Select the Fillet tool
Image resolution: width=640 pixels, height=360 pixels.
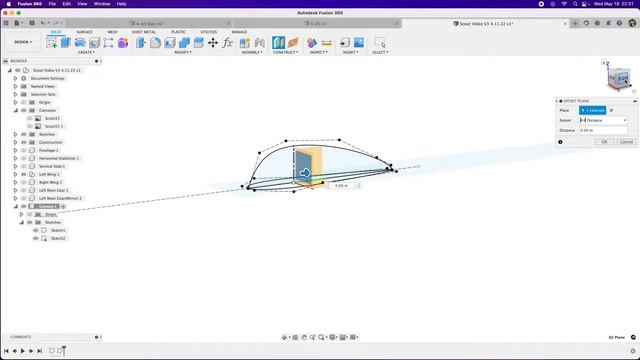tap(155, 42)
